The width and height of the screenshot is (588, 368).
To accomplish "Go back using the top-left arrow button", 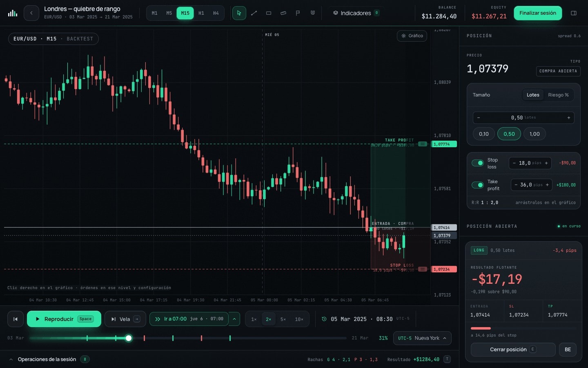I will click(31, 13).
